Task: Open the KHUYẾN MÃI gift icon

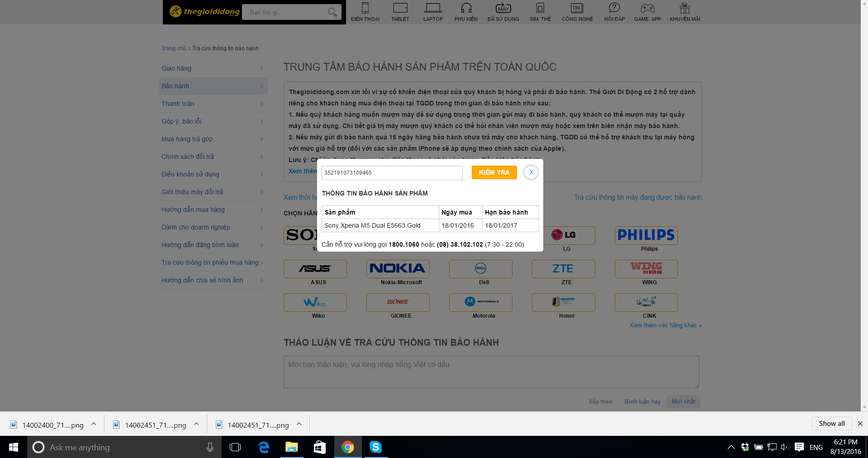Action: pyautogui.click(x=685, y=12)
